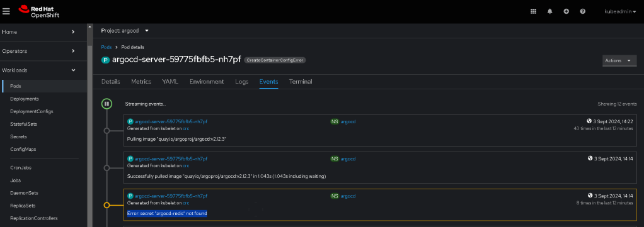
Task: Switch to the Terminal tab
Action: 301,82
